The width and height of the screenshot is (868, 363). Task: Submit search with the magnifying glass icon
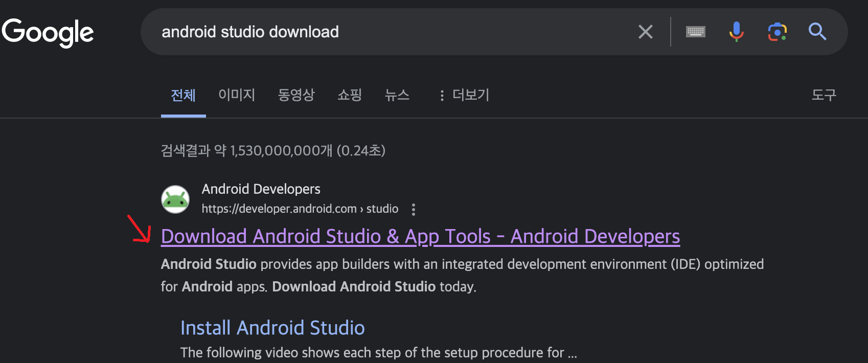coord(817,32)
